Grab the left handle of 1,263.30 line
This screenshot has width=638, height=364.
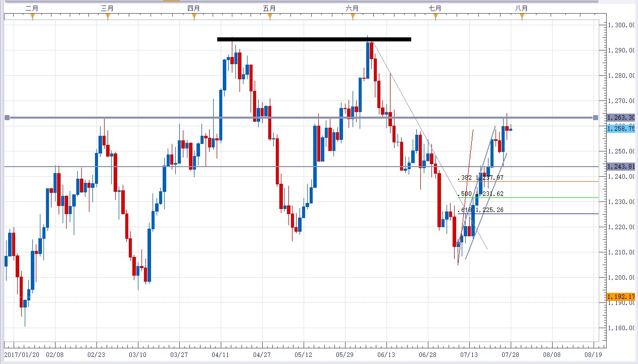point(7,118)
